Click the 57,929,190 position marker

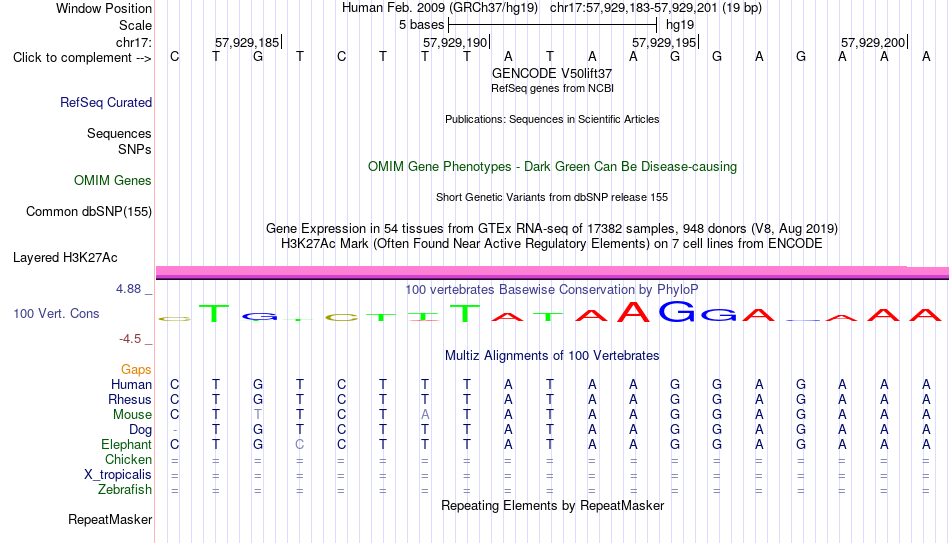click(x=456, y=42)
